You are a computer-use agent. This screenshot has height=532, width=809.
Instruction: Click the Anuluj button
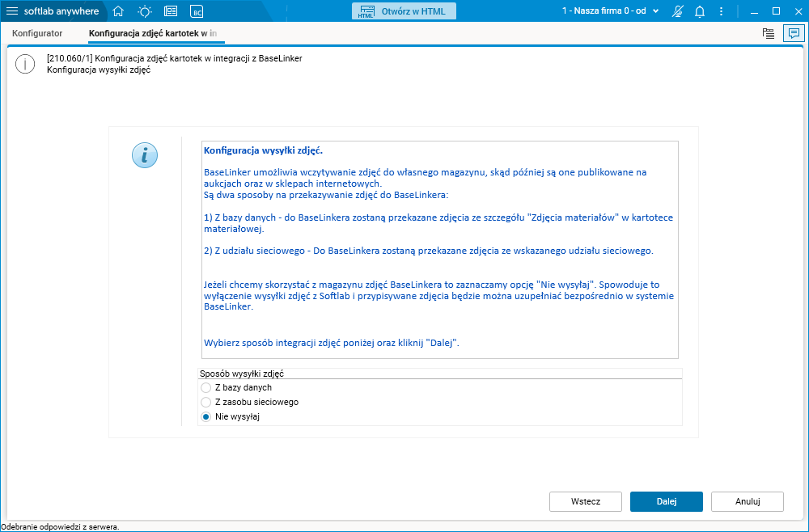(748, 501)
